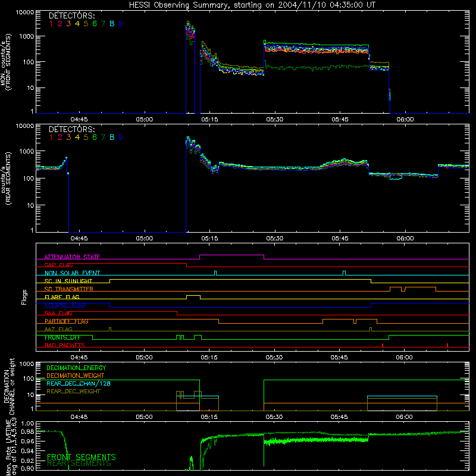This screenshot has height=476, width=476.
Task: Click 05:30 tick under decimation panel
Action: [274, 417]
